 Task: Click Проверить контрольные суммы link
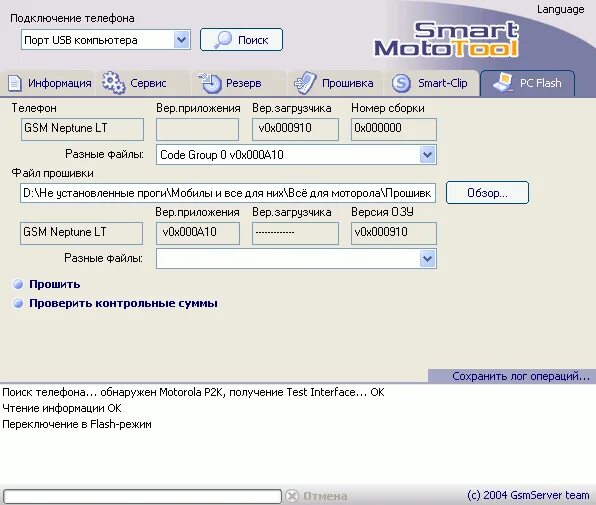point(124,303)
